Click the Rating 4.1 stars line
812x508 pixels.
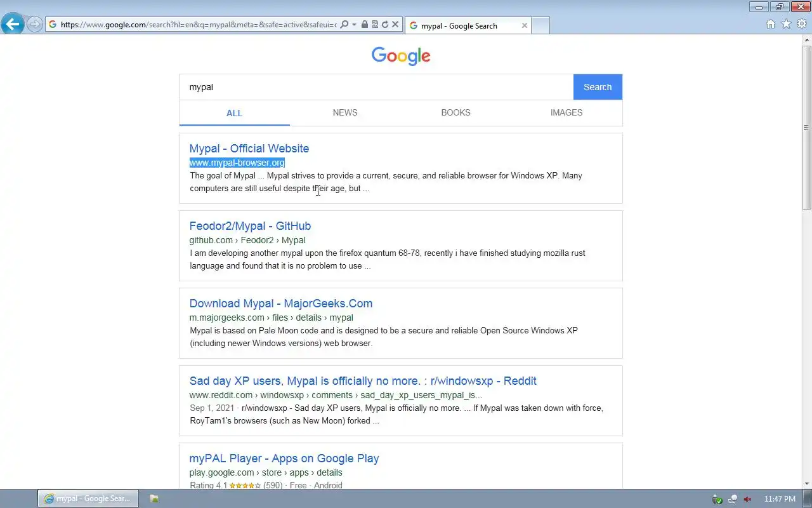point(266,485)
